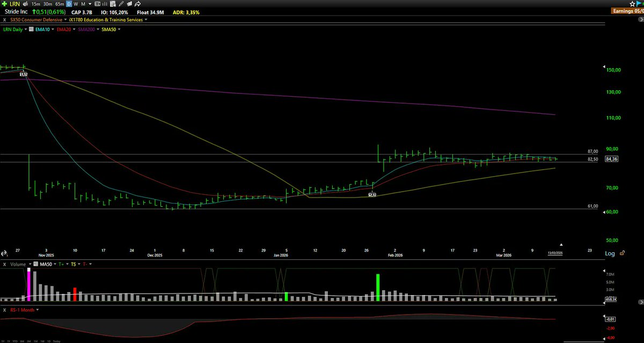
Task: Select the tall magenta volume bar
Action: pyautogui.click(x=28, y=284)
